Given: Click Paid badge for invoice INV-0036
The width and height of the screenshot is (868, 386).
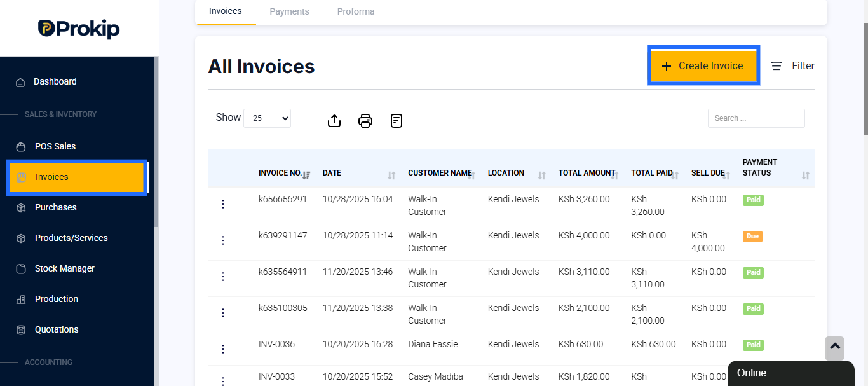Looking at the screenshot, I should pos(753,345).
